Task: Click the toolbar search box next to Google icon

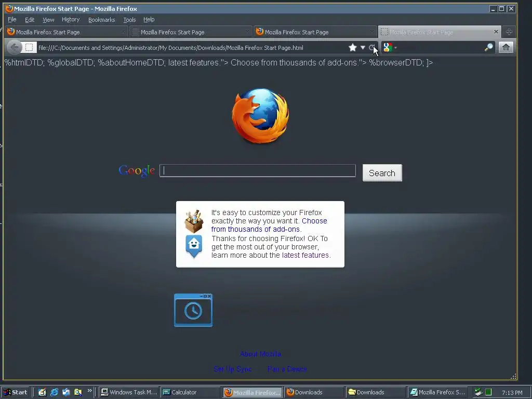Action: pos(441,47)
